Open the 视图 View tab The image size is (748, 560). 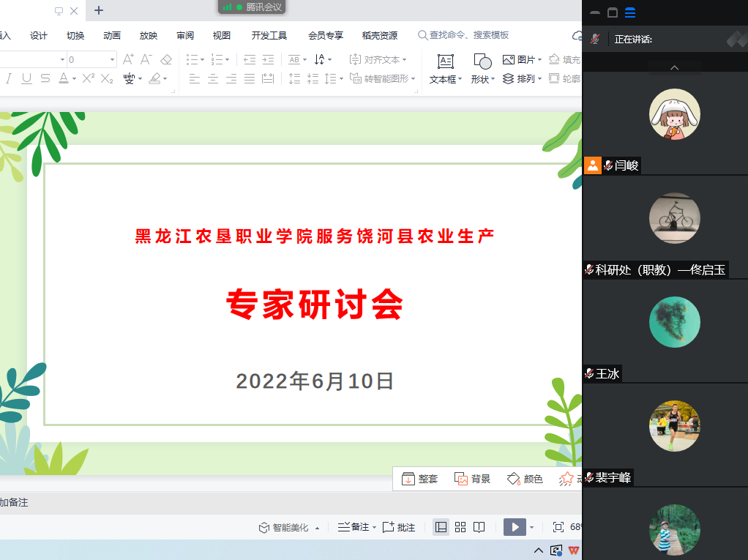pyautogui.click(x=221, y=35)
